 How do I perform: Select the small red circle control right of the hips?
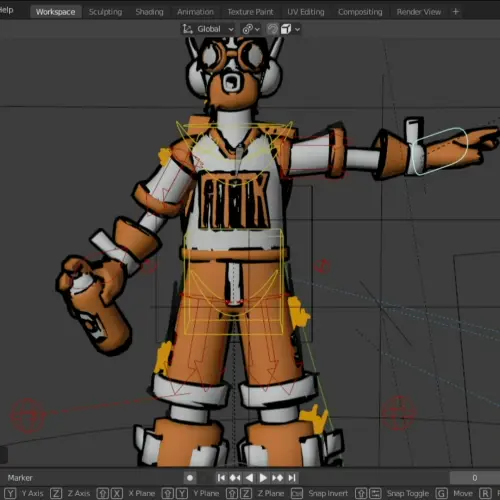[322, 266]
